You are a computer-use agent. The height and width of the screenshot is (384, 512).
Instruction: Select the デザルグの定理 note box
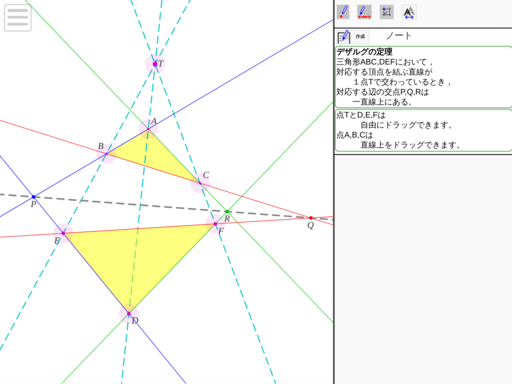[423, 77]
